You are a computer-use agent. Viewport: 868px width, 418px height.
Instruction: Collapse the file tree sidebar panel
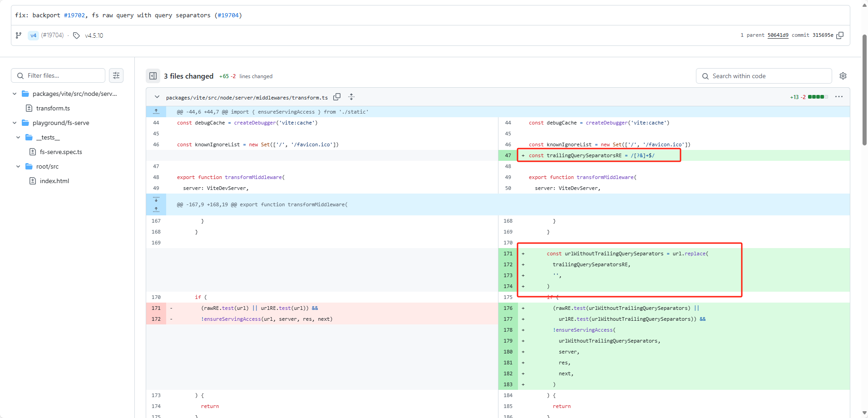(153, 76)
